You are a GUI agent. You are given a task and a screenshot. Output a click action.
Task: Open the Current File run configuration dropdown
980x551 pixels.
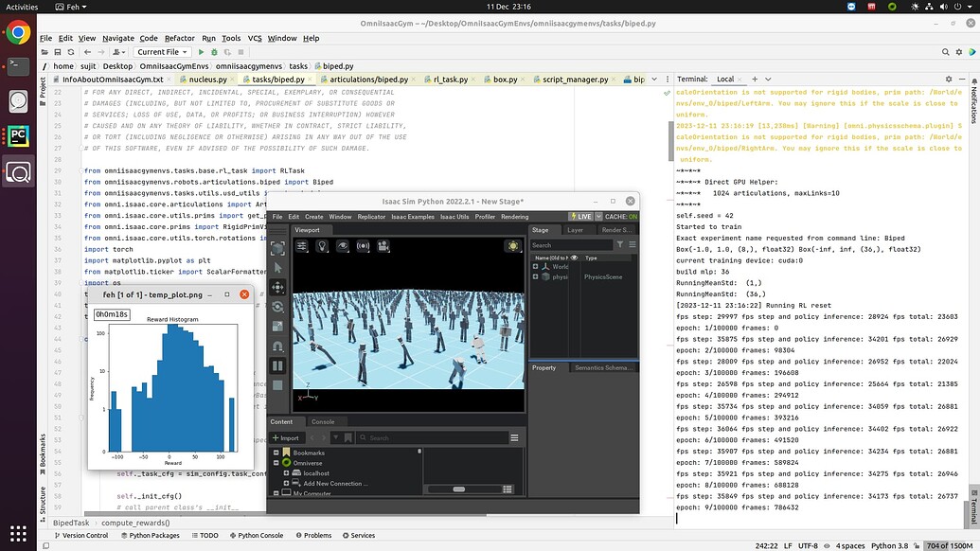coord(162,52)
